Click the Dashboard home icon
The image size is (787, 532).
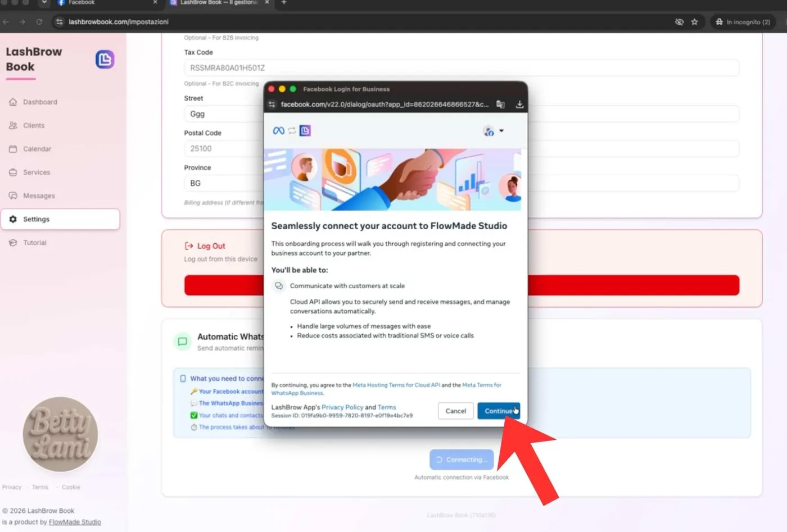coord(13,102)
